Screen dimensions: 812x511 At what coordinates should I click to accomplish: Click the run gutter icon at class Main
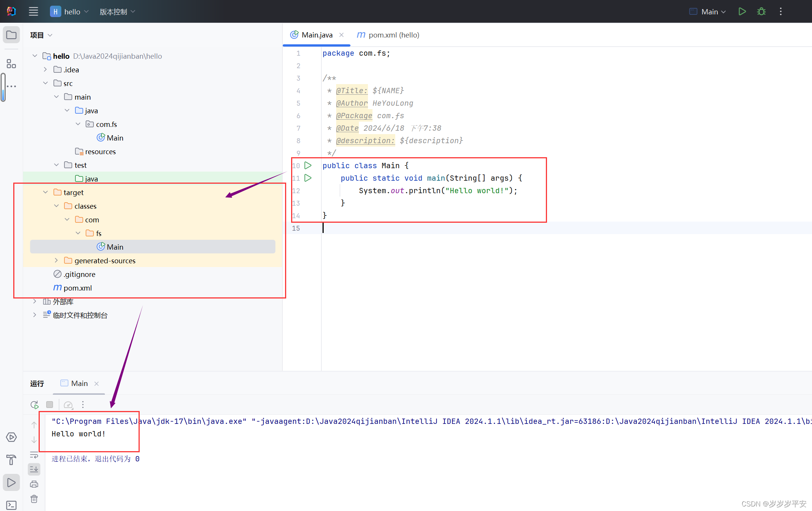[x=308, y=166]
